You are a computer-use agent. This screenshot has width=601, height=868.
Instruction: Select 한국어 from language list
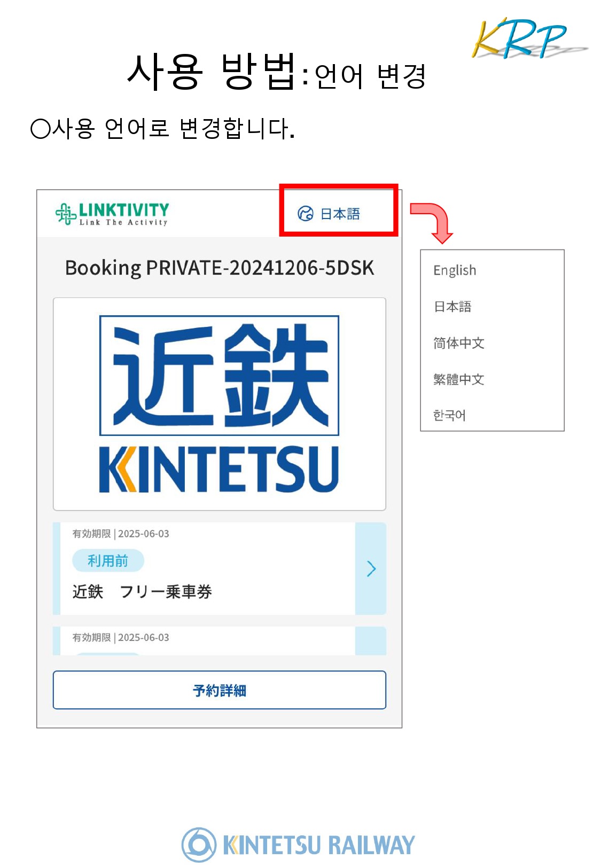449,416
